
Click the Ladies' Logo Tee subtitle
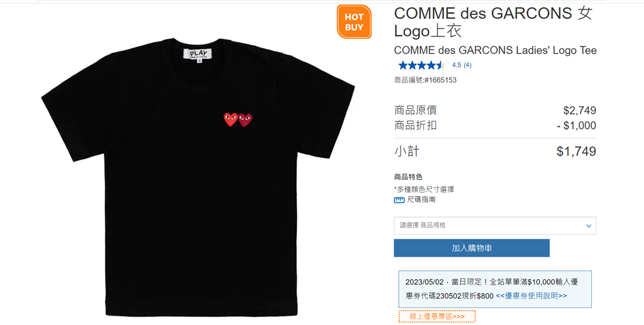tap(496, 50)
